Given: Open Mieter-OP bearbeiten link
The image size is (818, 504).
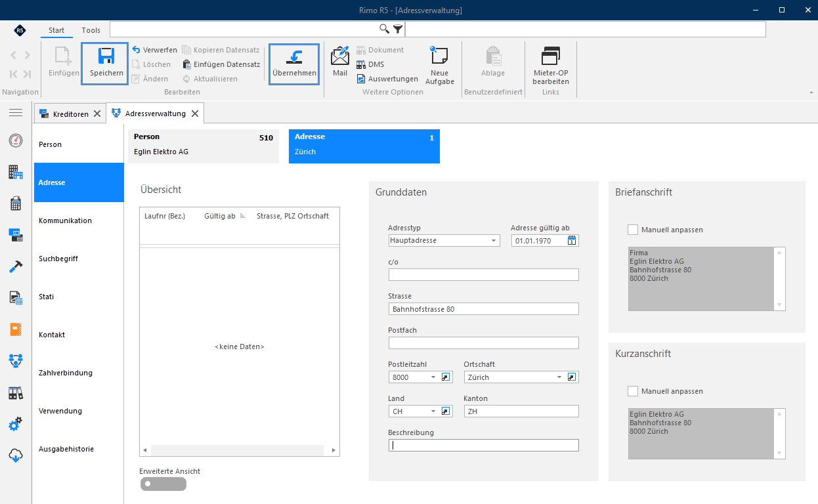Looking at the screenshot, I should (x=550, y=66).
